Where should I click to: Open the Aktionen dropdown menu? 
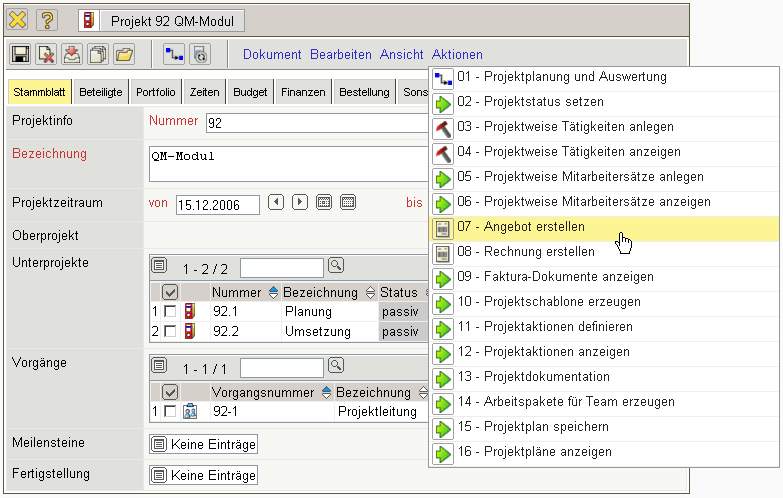pyautogui.click(x=457, y=55)
